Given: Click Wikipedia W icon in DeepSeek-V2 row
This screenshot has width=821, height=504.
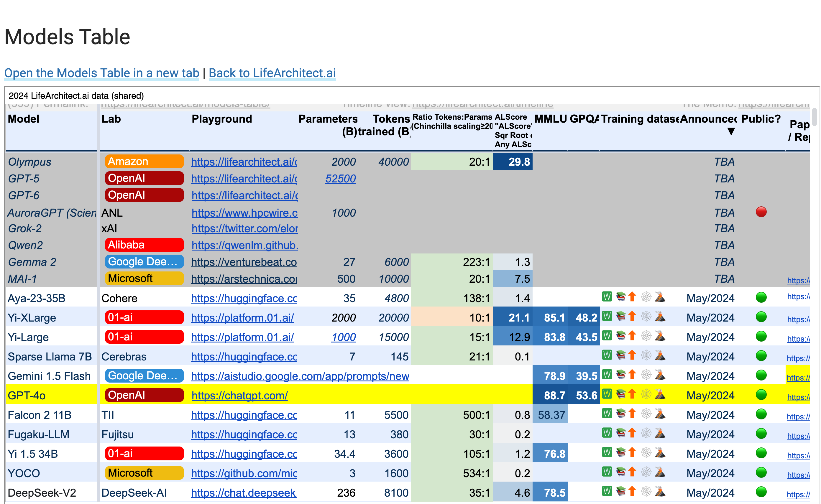Looking at the screenshot, I should 607,491.
